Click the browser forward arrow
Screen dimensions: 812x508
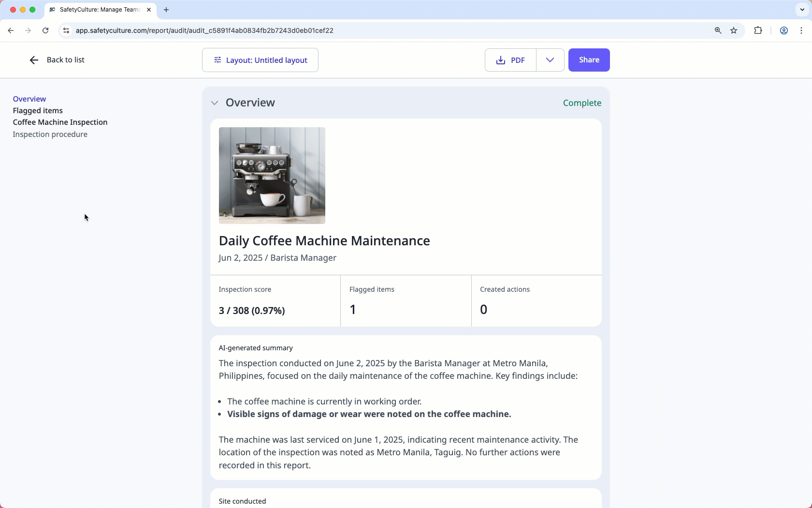click(28, 30)
